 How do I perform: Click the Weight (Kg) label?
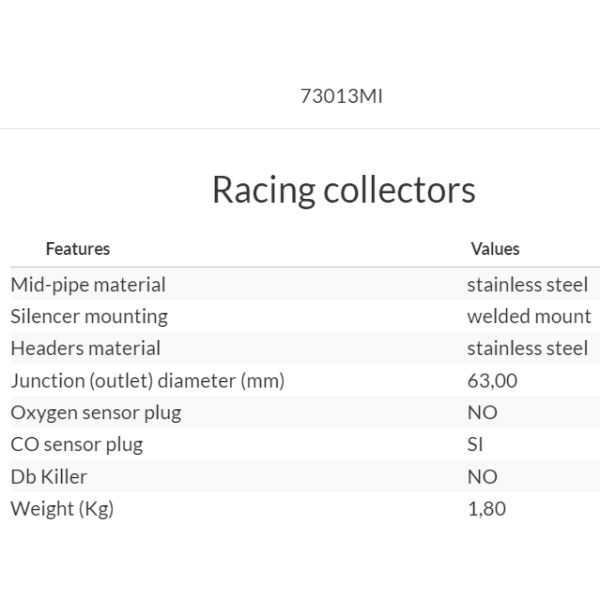tap(62, 508)
